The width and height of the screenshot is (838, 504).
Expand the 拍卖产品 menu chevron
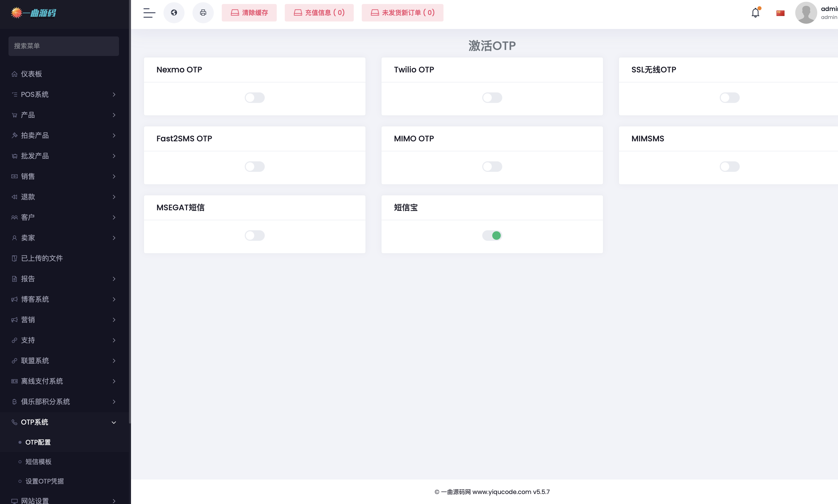click(114, 136)
